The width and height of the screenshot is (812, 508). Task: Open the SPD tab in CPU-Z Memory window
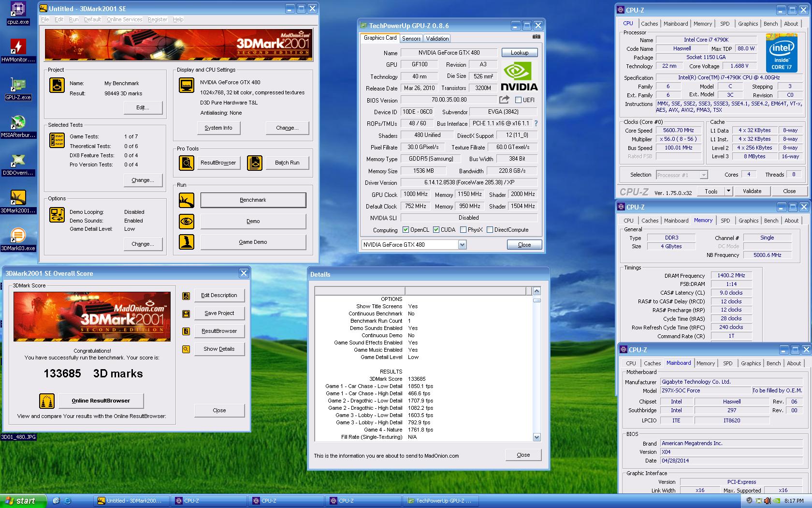725,221
